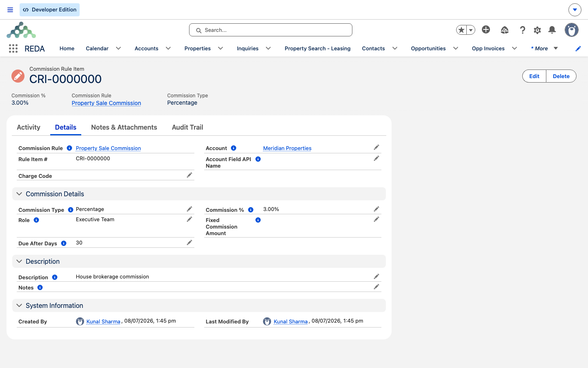Open the top-right circular dropdown arrow

coord(575,10)
